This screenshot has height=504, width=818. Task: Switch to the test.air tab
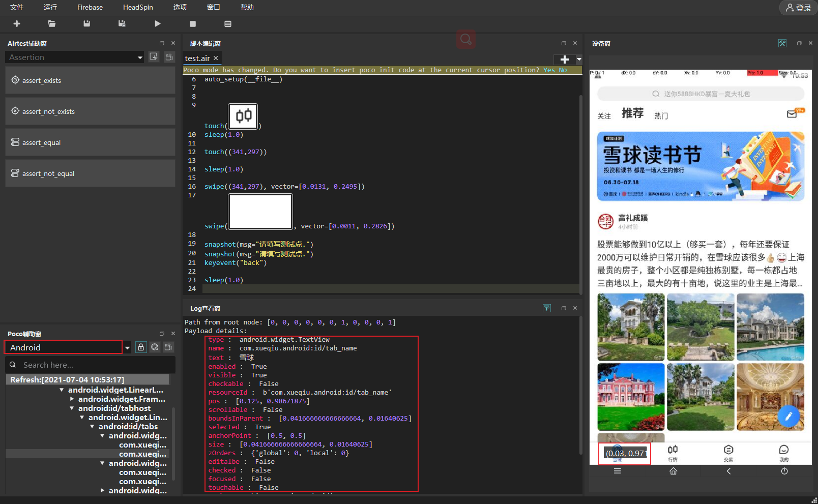pyautogui.click(x=197, y=58)
